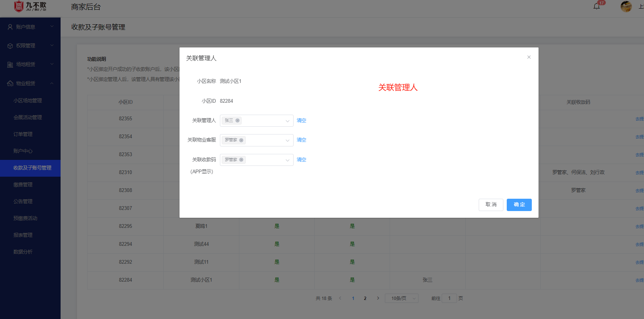
Task: Close the 关联管理人 dialog with X
Action: 529,57
